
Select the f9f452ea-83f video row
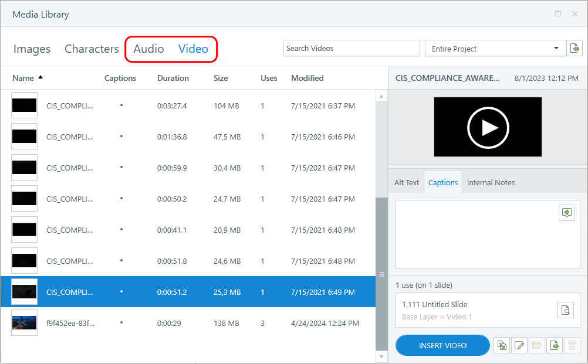coord(176,323)
